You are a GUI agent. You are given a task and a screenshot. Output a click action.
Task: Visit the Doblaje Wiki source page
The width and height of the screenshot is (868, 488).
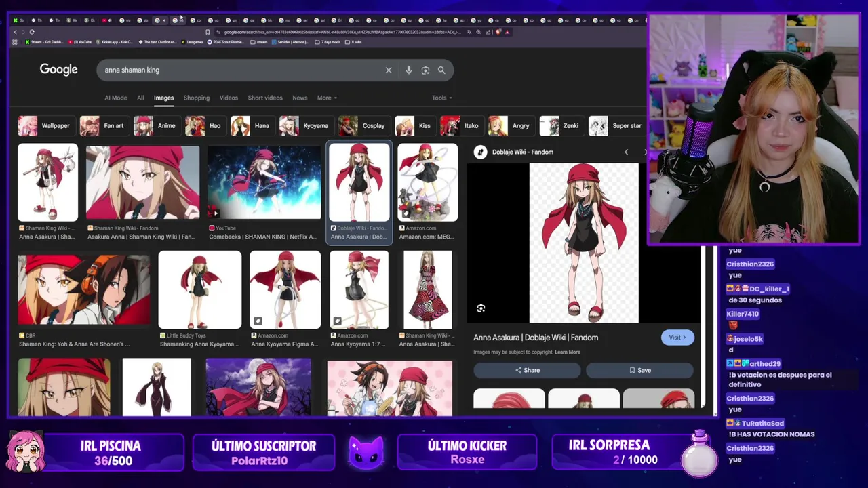(677, 338)
